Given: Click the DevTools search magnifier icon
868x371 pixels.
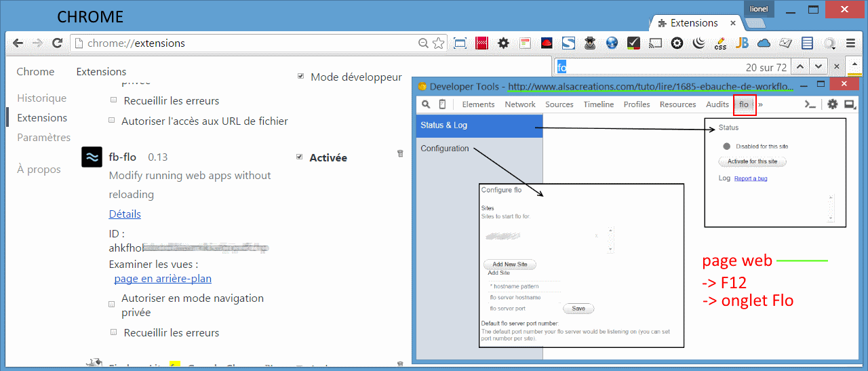Looking at the screenshot, I should 426,104.
